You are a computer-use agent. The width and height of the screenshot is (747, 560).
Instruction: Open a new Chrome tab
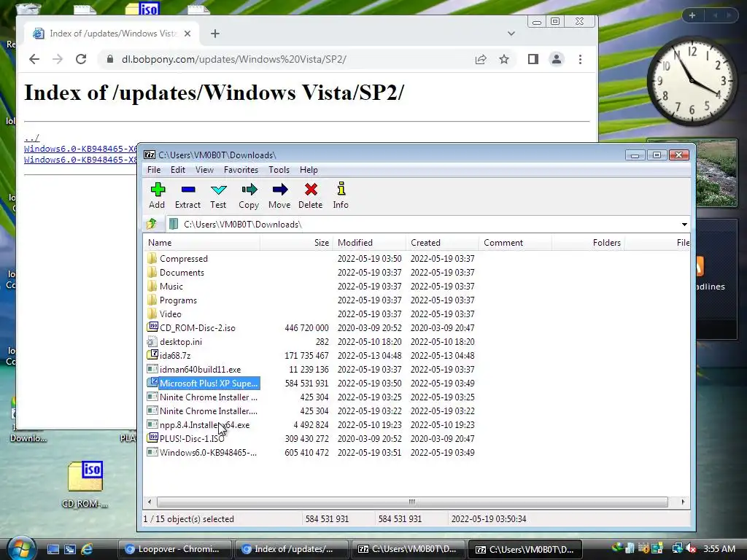coord(215,34)
